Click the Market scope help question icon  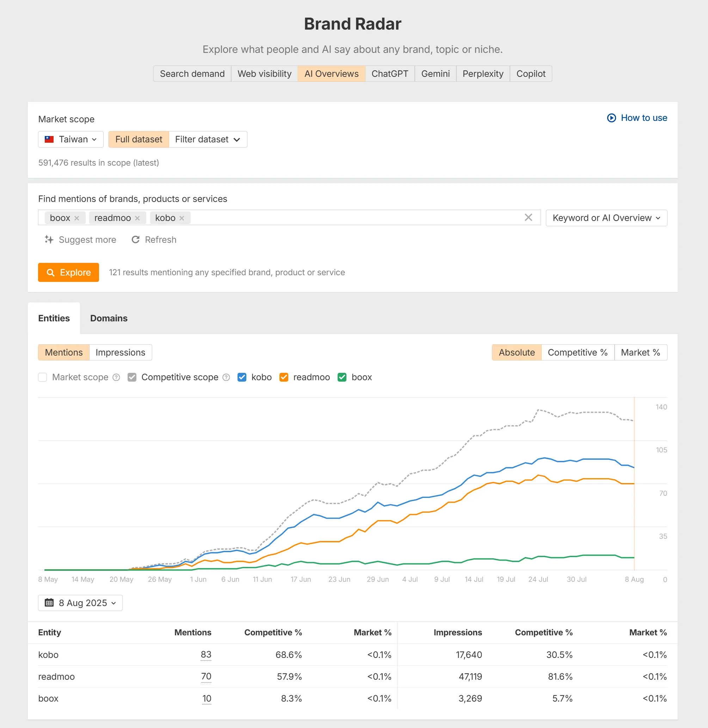pos(116,377)
